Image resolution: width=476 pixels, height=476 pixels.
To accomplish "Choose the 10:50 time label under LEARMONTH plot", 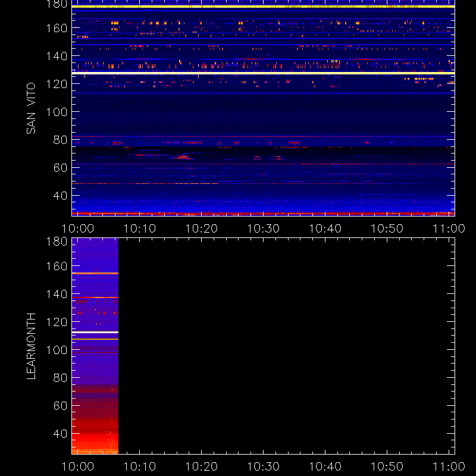I will (387, 466).
